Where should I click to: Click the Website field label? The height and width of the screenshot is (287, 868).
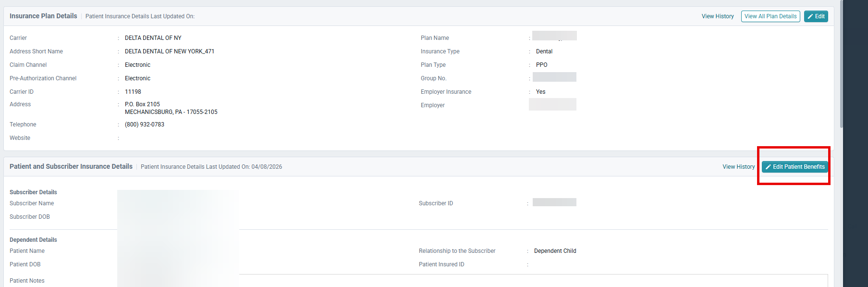tap(20, 138)
